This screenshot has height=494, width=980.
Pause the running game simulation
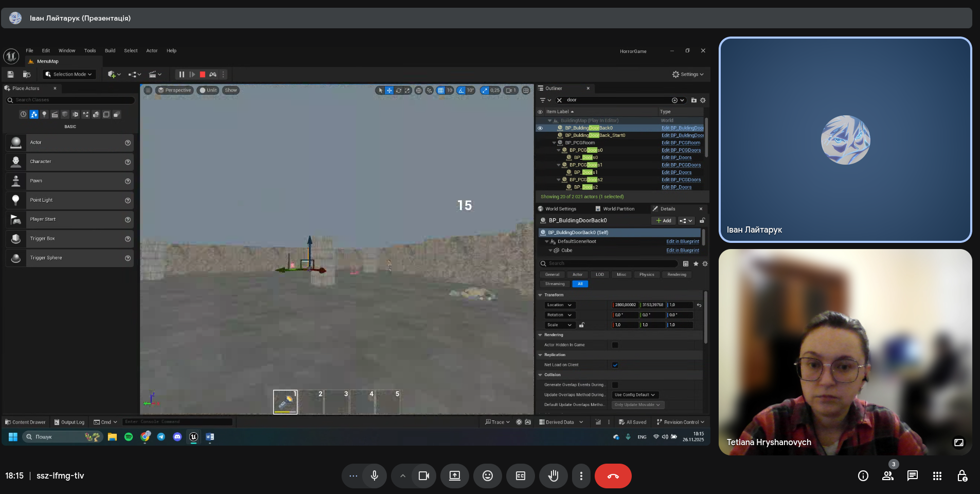click(x=181, y=75)
